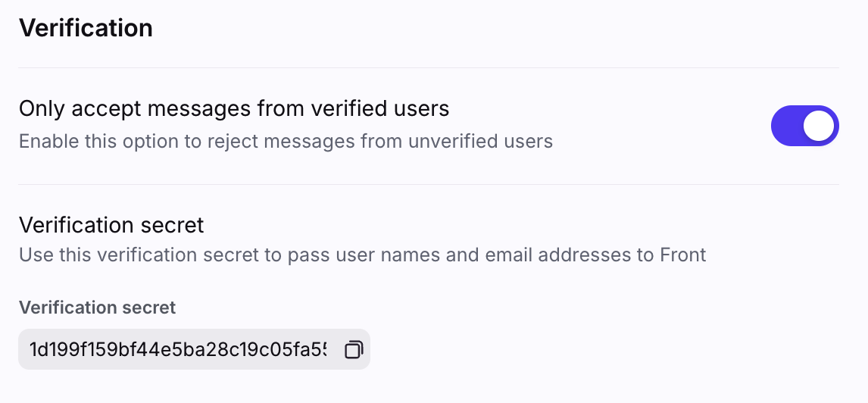Click the secret string starting with 1d199f
868x403 pixels.
[178, 349]
